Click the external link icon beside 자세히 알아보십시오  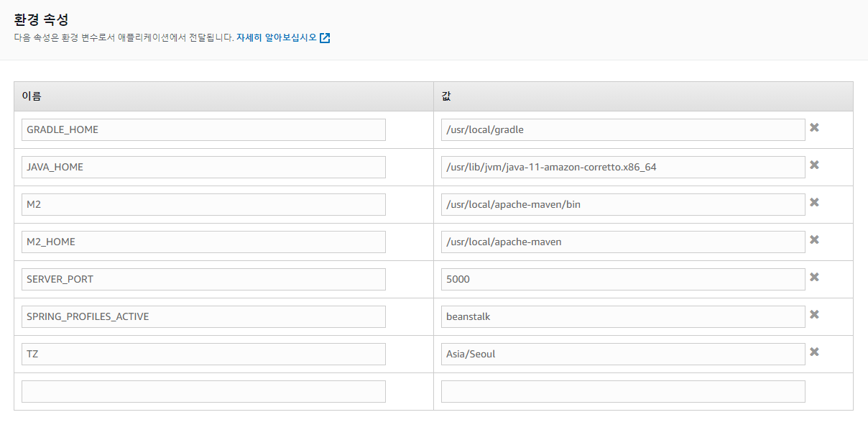click(x=325, y=38)
